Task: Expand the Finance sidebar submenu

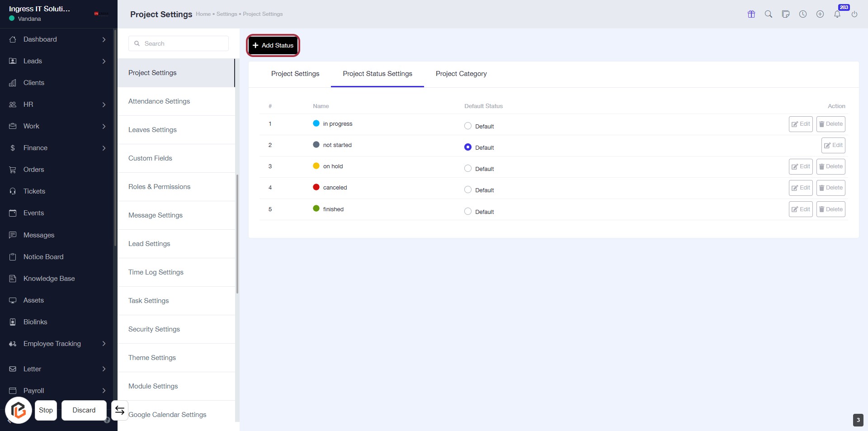Action: (104, 148)
